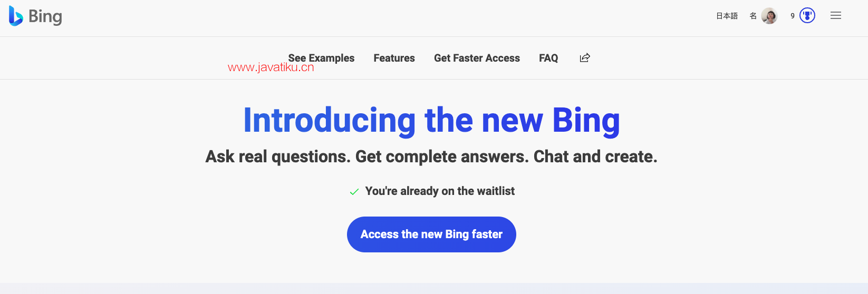The width and height of the screenshot is (868, 294).
Task: Select the Features tab
Action: [x=394, y=58]
